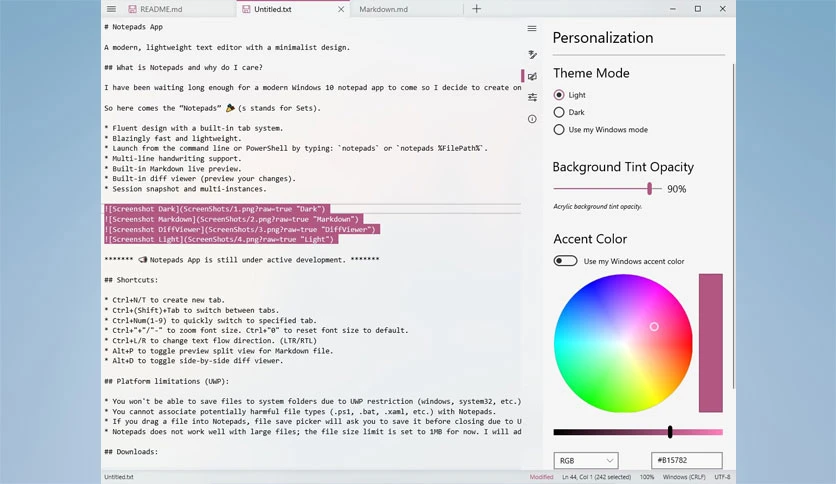This screenshot has width=836, height=484.
Task: Click the color brightness slider handle
Action: click(x=670, y=432)
